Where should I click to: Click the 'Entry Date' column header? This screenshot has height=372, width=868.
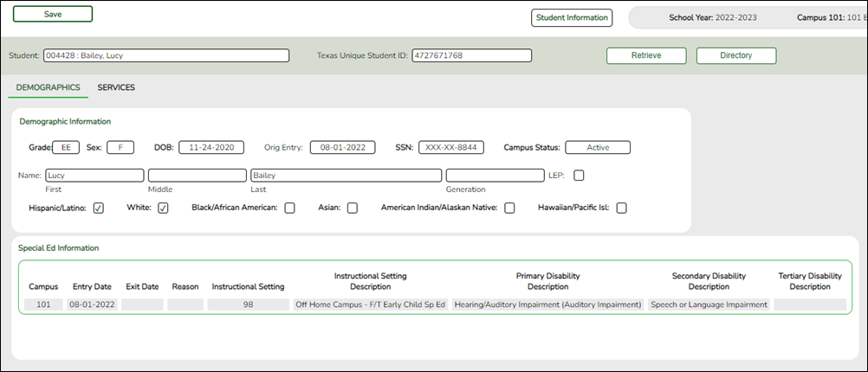(93, 287)
